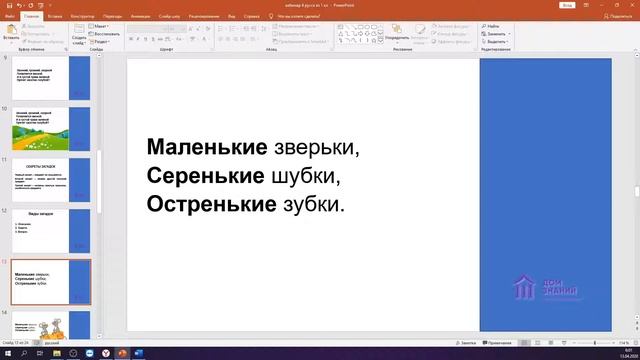Switch to Normal view icon
Viewport: 640px width, 360px height.
point(524,343)
